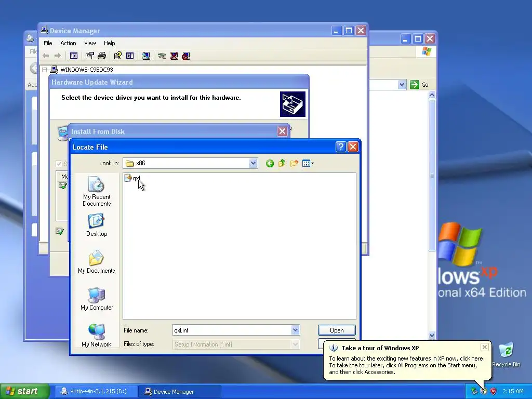
Task: Click Device Manager forward arrow toolbar icon
Action: 58,56
